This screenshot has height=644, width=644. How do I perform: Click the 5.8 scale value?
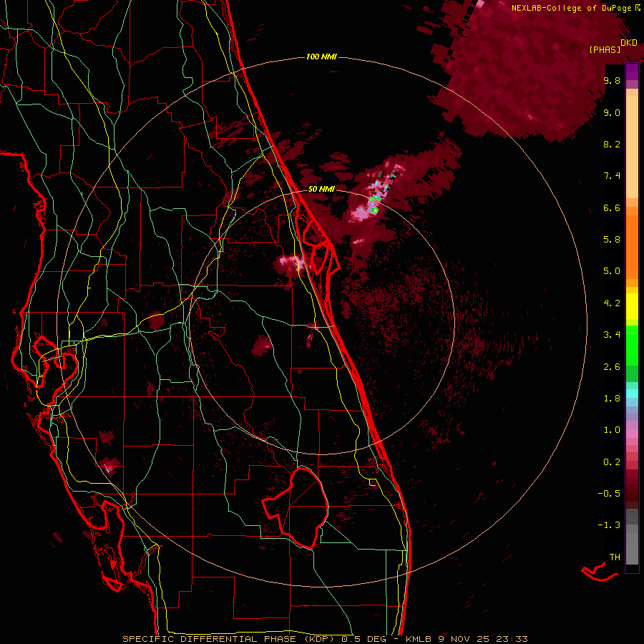click(612, 240)
